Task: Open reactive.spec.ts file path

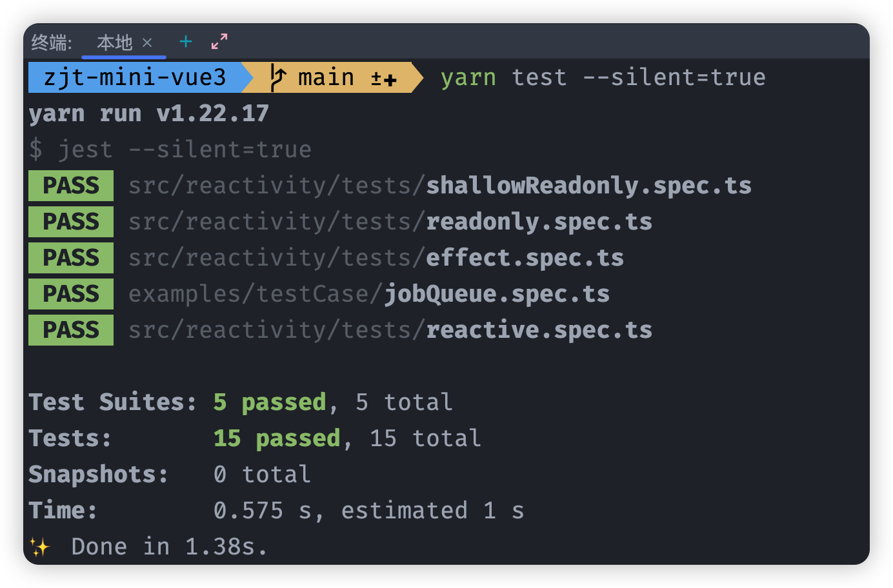Action: (x=390, y=330)
